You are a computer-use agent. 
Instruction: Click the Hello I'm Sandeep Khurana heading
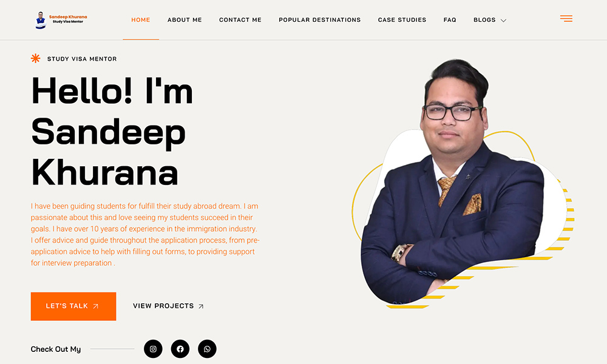click(x=112, y=132)
